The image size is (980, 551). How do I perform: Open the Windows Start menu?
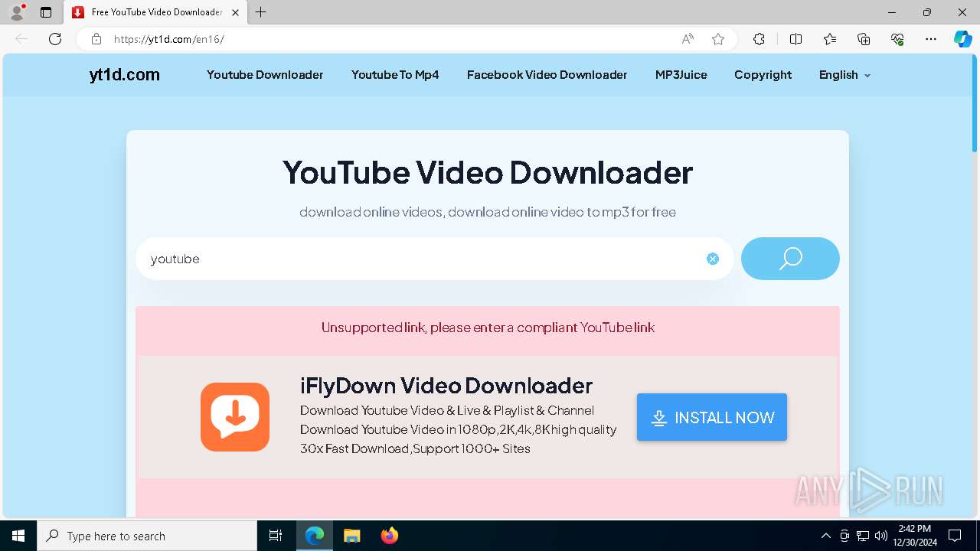[x=18, y=536]
